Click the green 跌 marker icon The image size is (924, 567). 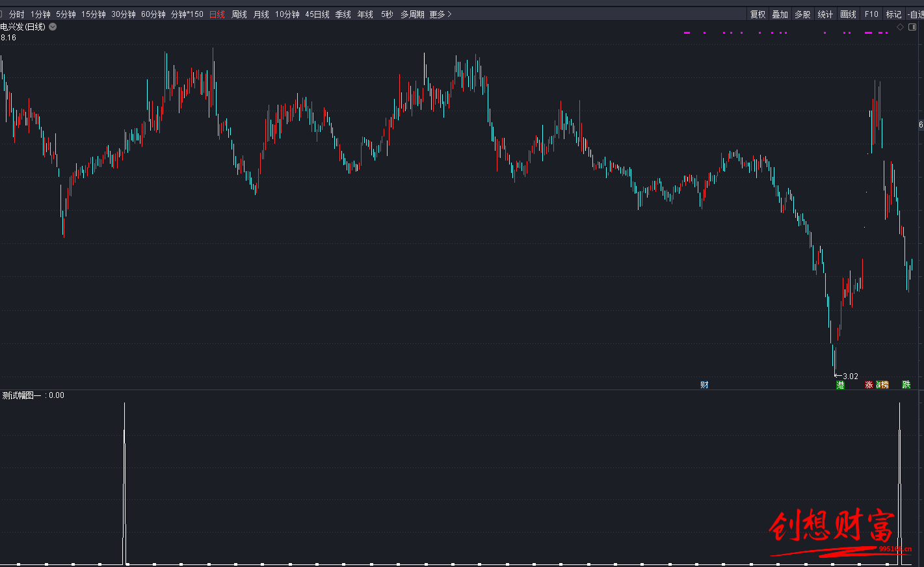pyautogui.click(x=906, y=385)
